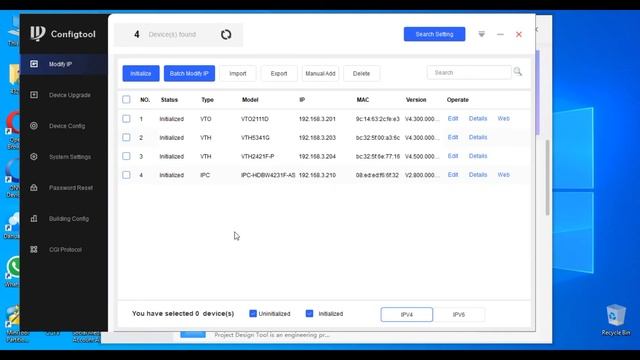This screenshot has width=640, height=360.
Task: Click the Export button
Action: [x=279, y=73]
